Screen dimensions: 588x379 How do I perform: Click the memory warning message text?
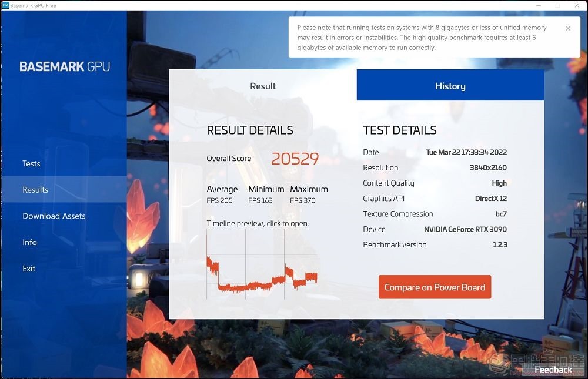422,38
